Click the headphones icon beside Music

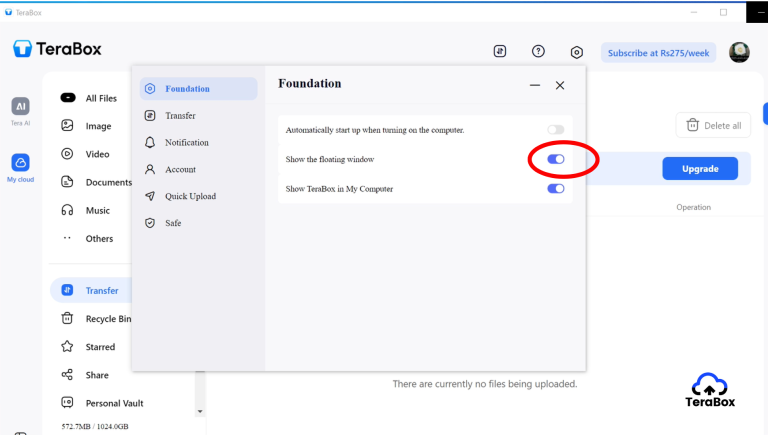[67, 210]
